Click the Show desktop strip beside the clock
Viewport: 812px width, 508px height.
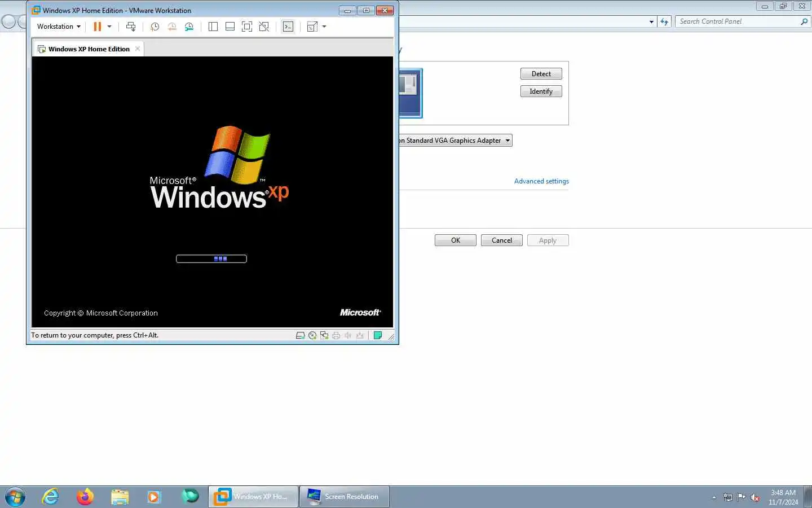pyautogui.click(x=808, y=497)
